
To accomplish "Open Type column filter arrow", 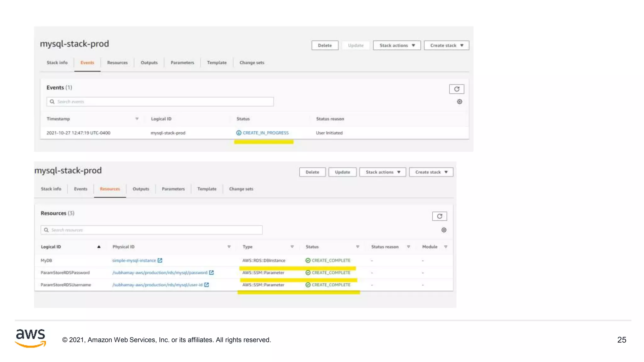I will pyautogui.click(x=292, y=247).
